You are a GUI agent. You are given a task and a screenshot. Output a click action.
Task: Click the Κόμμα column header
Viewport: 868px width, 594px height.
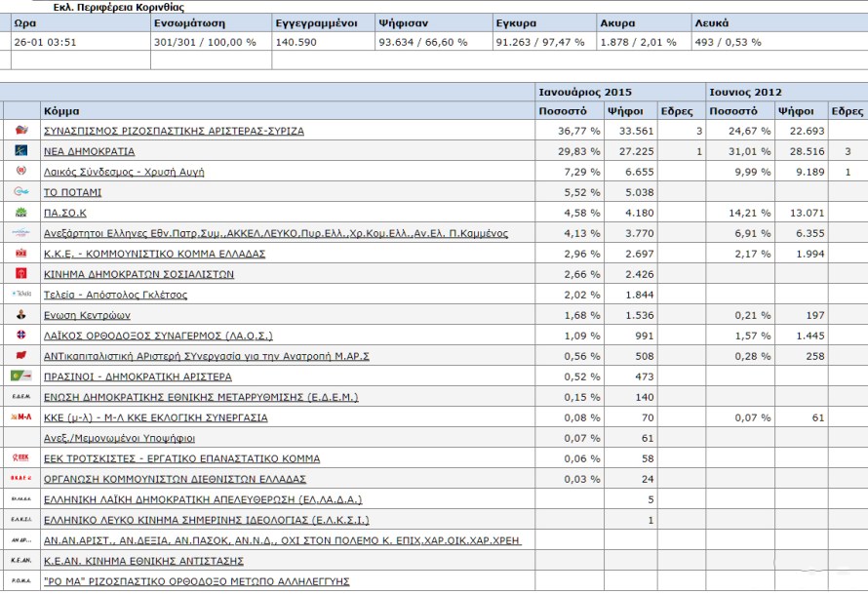click(62, 110)
